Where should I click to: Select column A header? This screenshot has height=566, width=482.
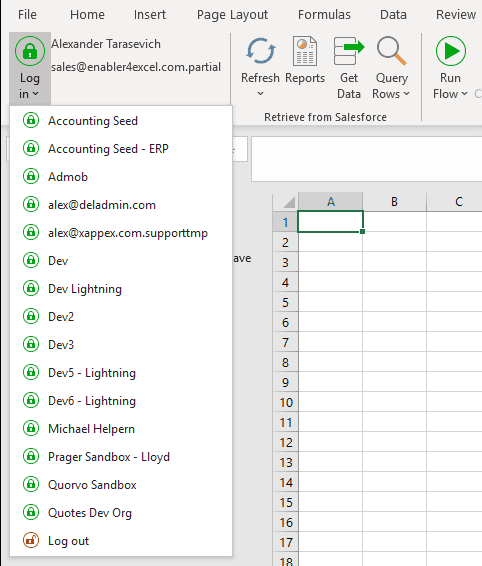[x=330, y=201]
